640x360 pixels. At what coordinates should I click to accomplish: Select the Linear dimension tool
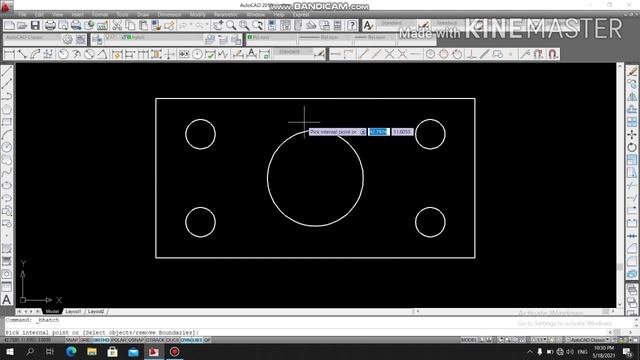(9, 54)
